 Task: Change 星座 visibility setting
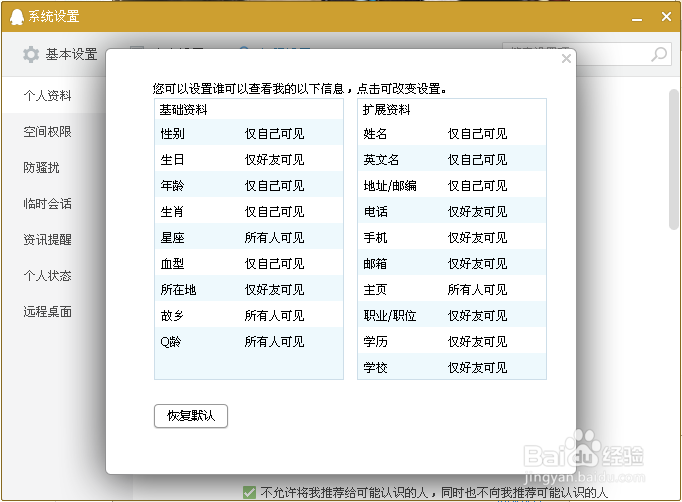coord(274,238)
